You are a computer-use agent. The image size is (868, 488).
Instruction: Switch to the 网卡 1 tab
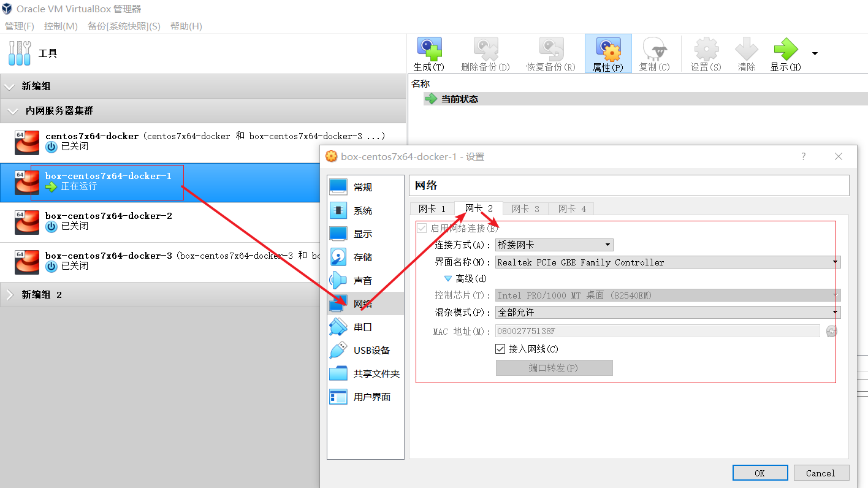coord(432,208)
